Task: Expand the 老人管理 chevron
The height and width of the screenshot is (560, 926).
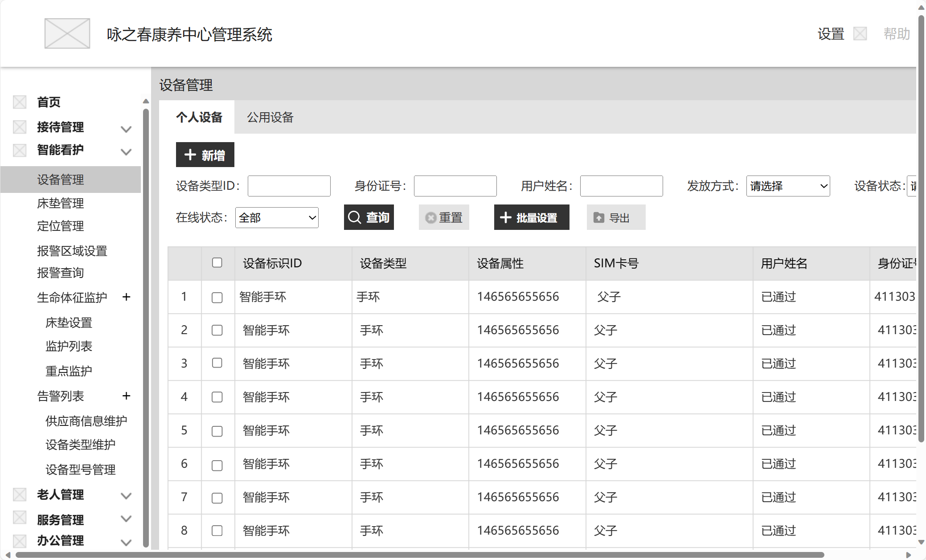Action: (x=126, y=496)
